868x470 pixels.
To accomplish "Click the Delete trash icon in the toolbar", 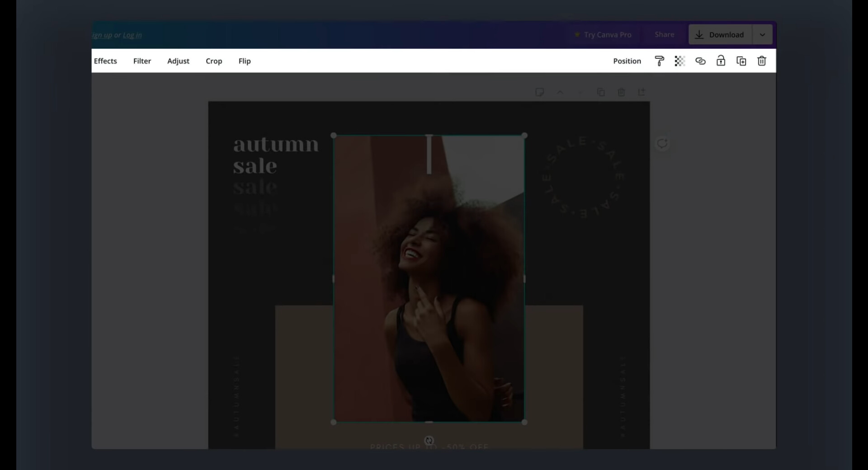I will (762, 61).
